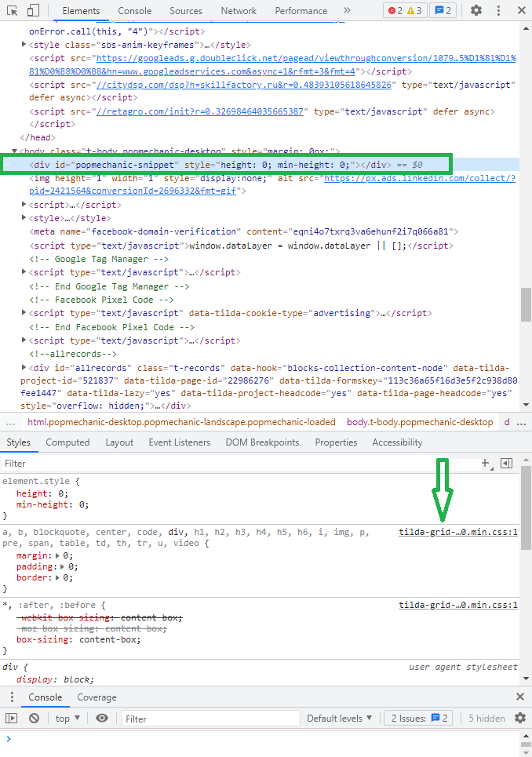
Task: Open the console drawer kebab menu
Action: tap(12, 697)
